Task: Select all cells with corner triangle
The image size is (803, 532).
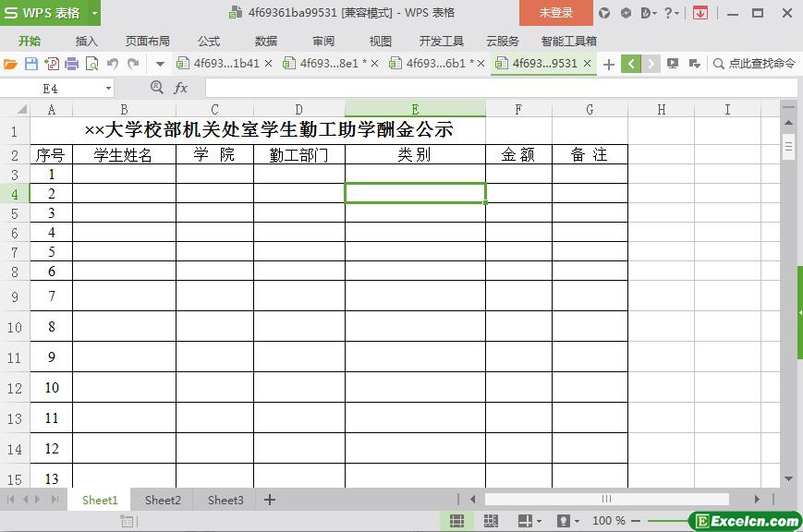Action: 21,109
